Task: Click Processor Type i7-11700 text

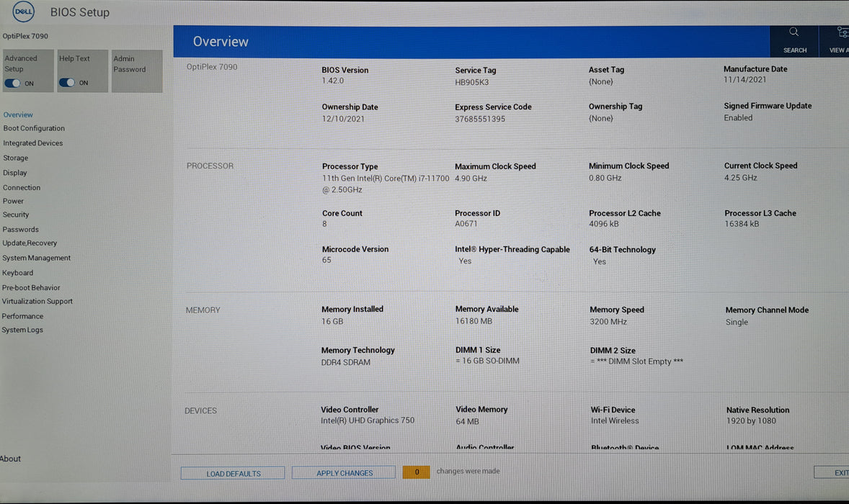Action: [x=386, y=184]
